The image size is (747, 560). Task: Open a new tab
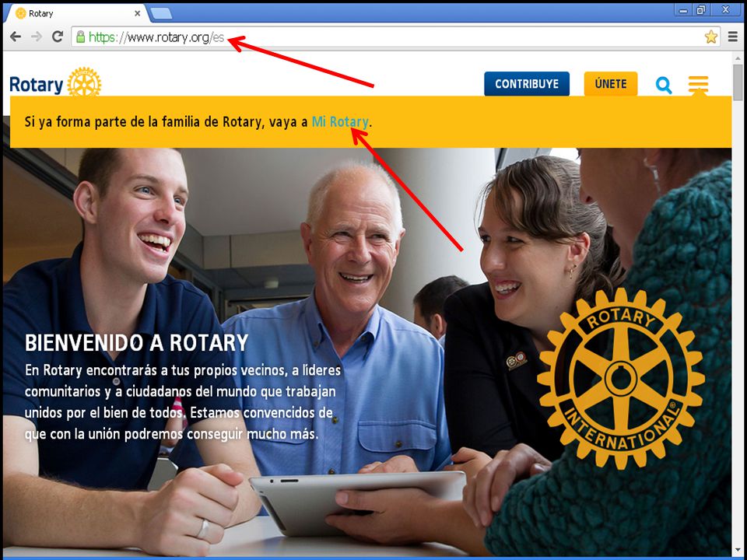pyautogui.click(x=161, y=13)
